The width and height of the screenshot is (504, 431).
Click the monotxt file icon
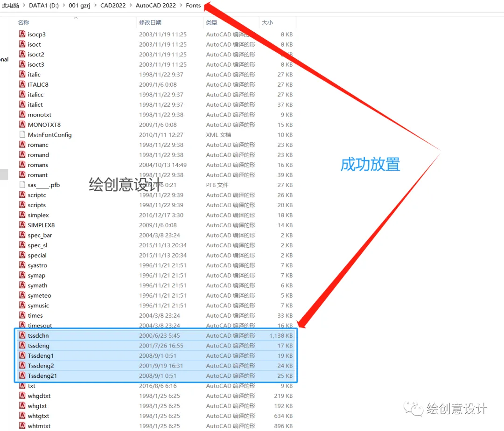(22, 114)
